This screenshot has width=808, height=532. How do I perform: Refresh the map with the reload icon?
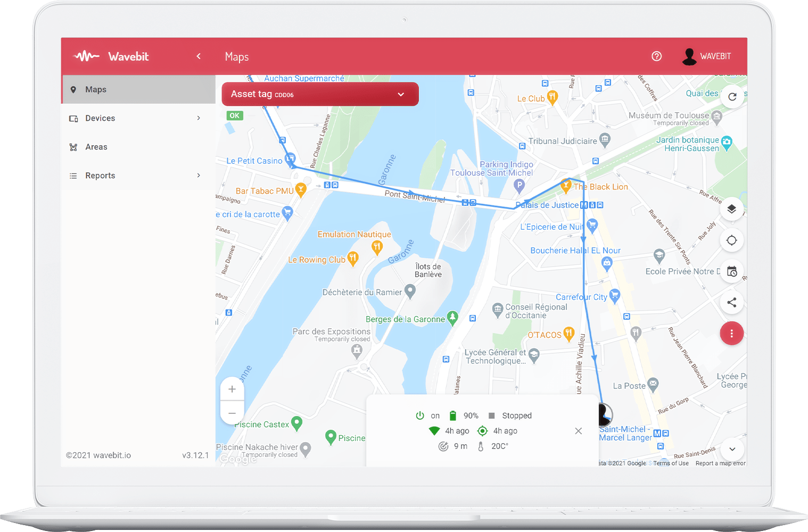pos(732,97)
